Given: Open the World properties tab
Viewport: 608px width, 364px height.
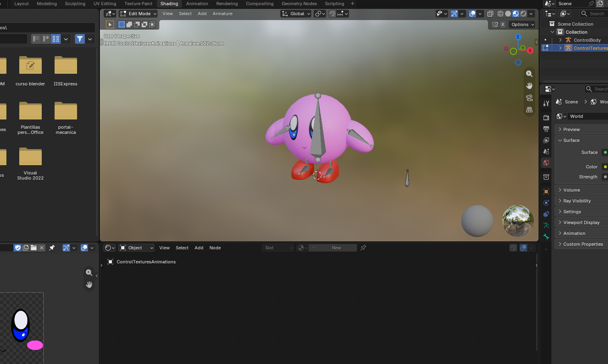Looking at the screenshot, I should [x=546, y=162].
